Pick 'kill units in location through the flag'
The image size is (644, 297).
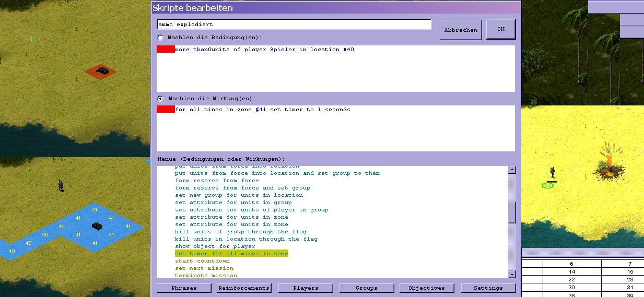[x=246, y=239]
